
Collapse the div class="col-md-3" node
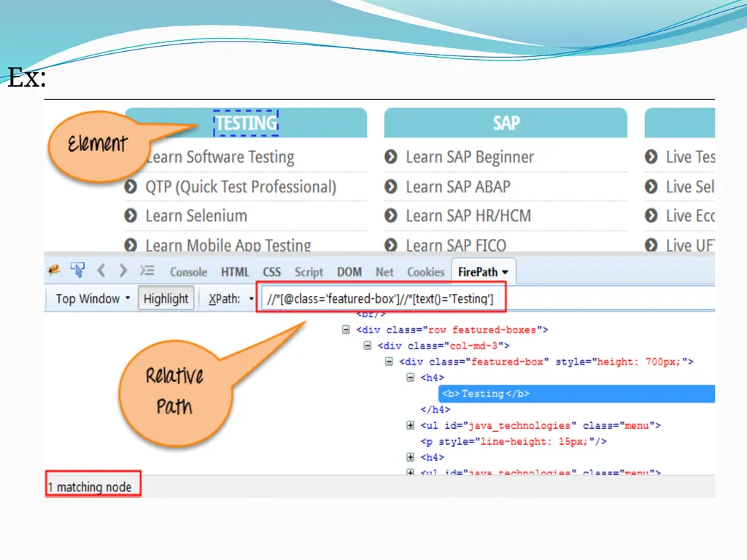tap(368, 346)
